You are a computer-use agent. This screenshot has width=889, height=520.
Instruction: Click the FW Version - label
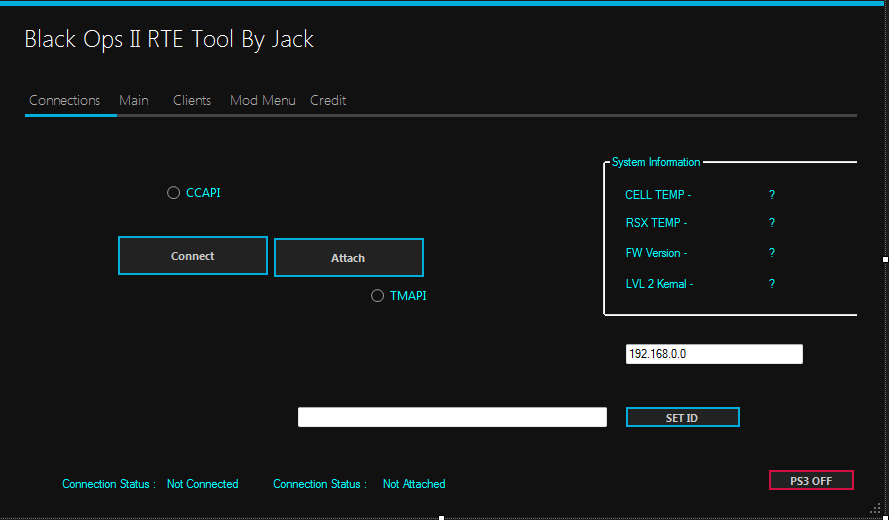656,253
